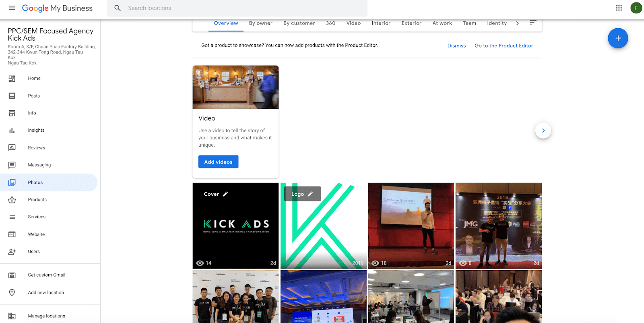Screen dimensions: 644x323
Task: Click the view-count eye on Cover photo
Action: (x=200, y=263)
